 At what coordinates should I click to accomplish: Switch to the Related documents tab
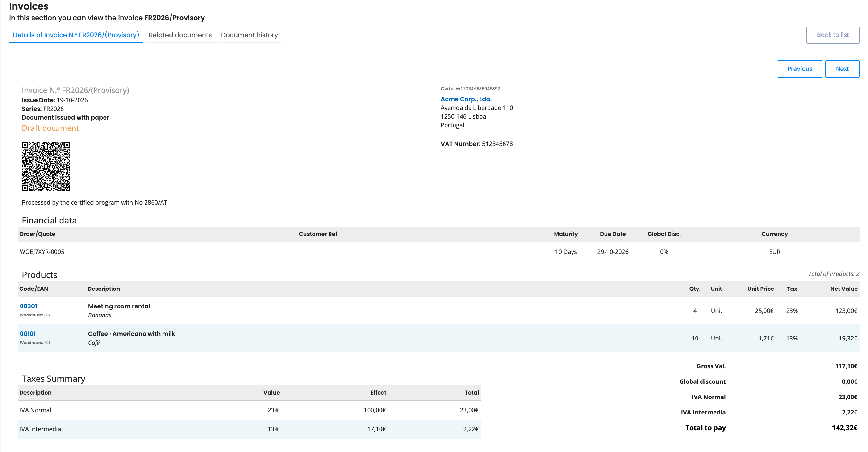coord(180,35)
